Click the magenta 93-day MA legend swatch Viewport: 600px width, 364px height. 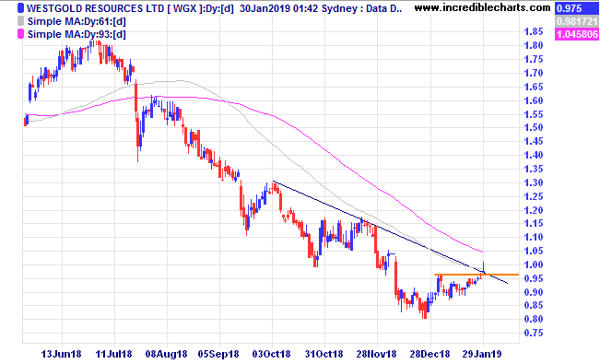pos(21,34)
